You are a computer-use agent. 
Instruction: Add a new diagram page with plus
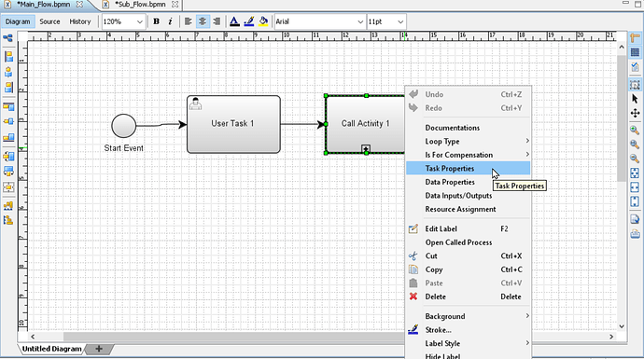coord(99,349)
